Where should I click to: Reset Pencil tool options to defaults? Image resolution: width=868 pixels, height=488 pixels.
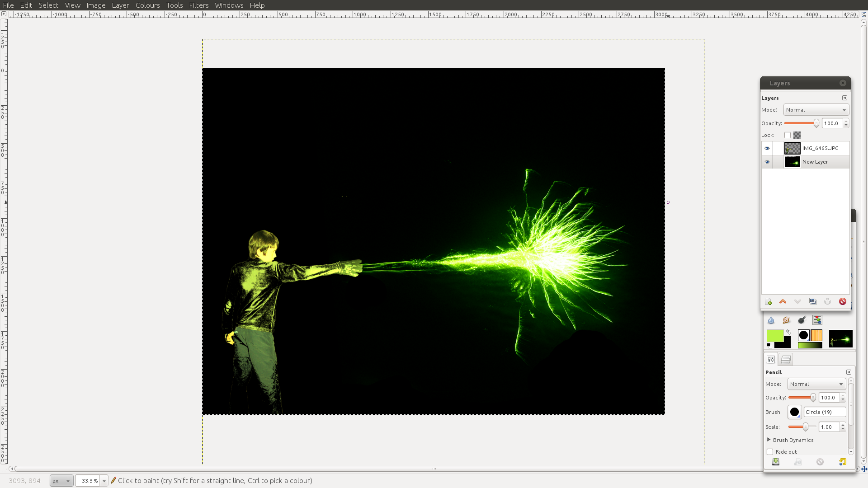[x=843, y=462]
